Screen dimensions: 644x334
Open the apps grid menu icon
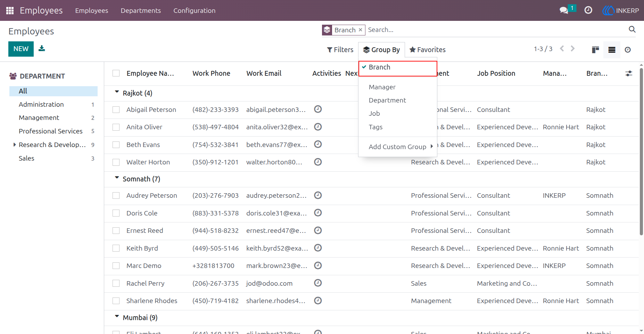(x=10, y=10)
